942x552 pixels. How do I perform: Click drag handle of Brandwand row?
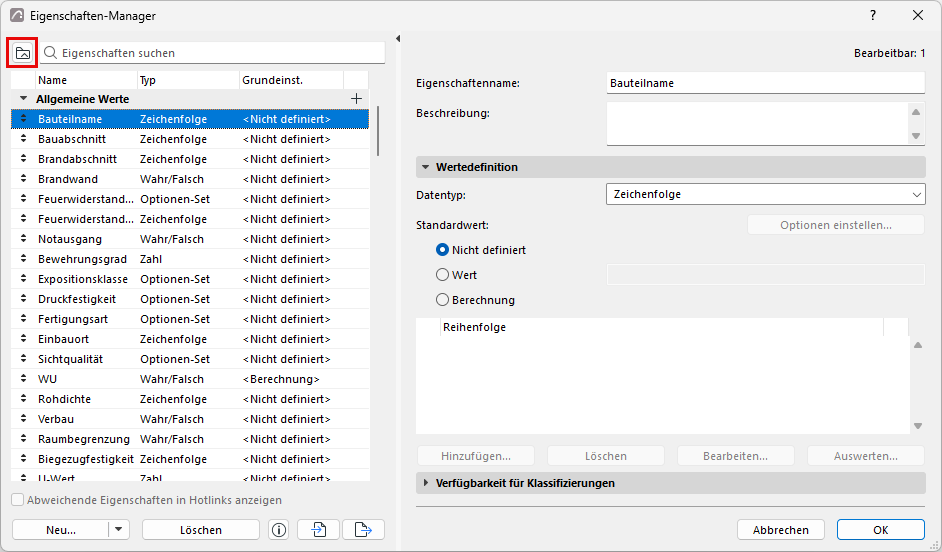pyautogui.click(x=23, y=179)
